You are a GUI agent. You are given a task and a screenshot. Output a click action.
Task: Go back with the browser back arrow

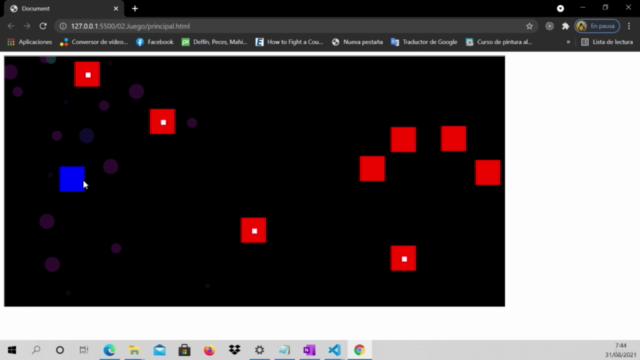click(11, 26)
